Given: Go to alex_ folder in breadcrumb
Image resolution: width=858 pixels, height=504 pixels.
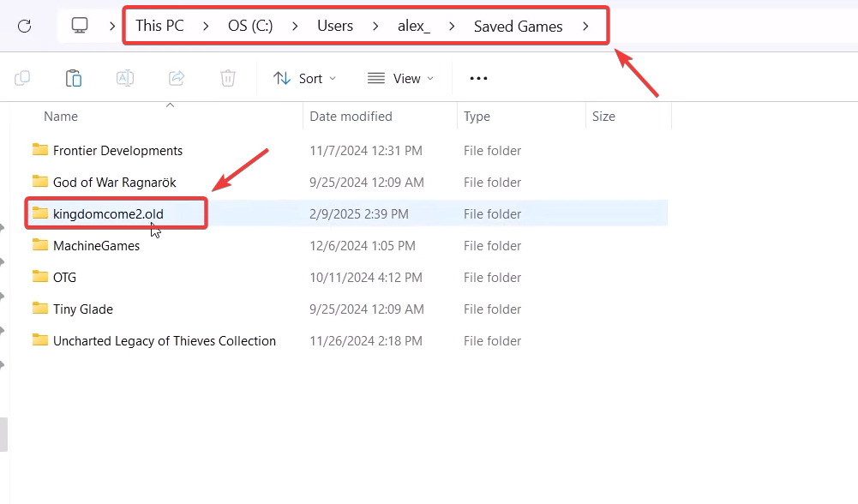Looking at the screenshot, I should pyautogui.click(x=414, y=26).
